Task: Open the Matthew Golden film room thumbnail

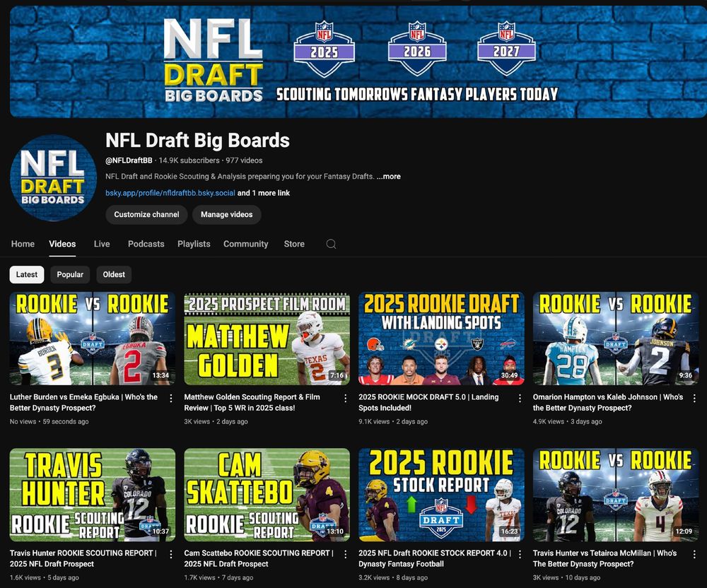Action: tap(267, 339)
